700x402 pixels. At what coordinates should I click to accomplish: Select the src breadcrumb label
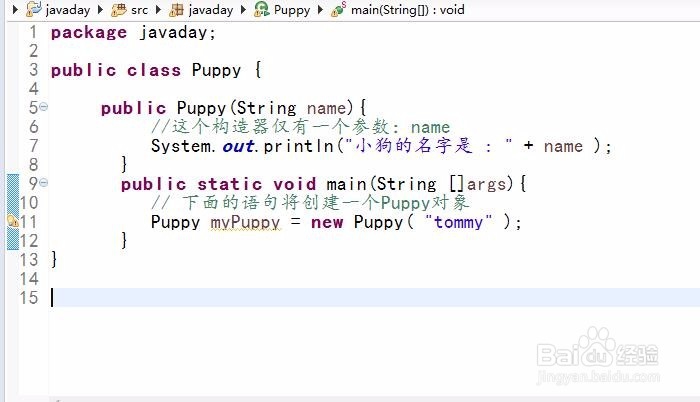point(139,10)
